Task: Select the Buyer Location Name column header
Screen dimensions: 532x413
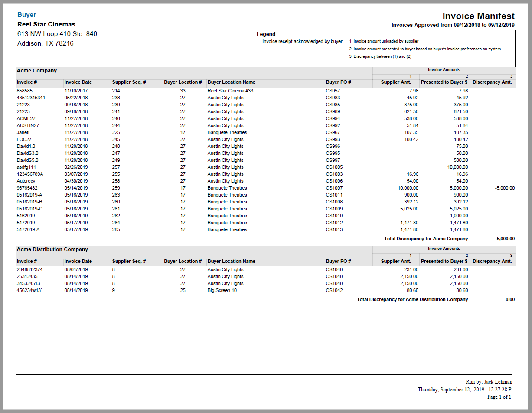Action: (x=231, y=82)
